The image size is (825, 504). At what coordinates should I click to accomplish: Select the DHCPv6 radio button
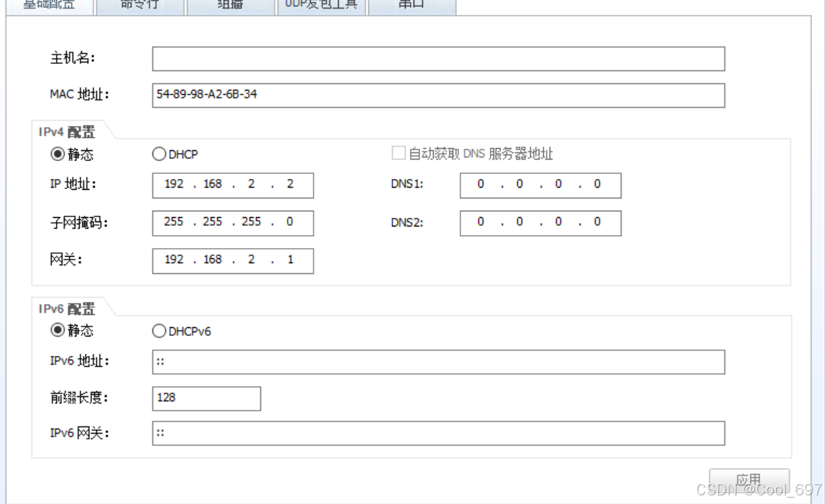(159, 331)
